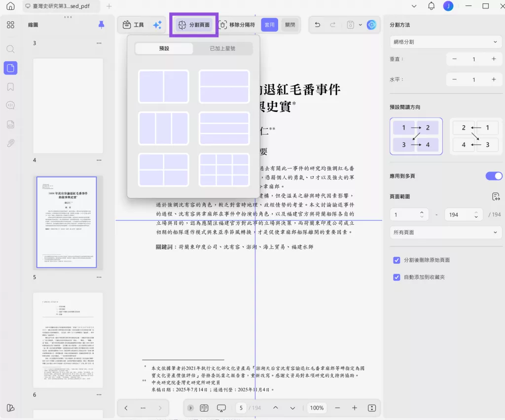Select the search icon in the sidebar
This screenshot has height=420, width=505.
(x=10, y=49)
